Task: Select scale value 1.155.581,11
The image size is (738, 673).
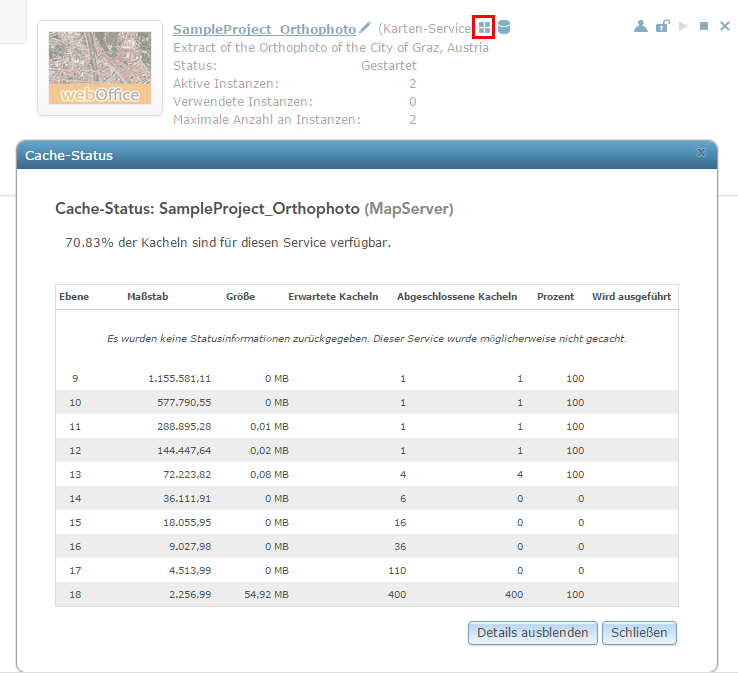Action: (x=179, y=378)
